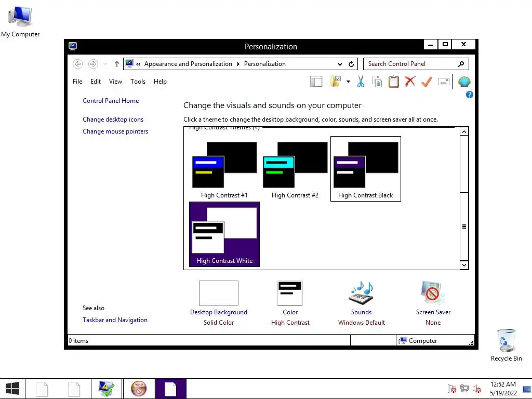Refresh the Personalization page
Image resolution: width=532 pixels, height=399 pixels.
click(x=351, y=64)
